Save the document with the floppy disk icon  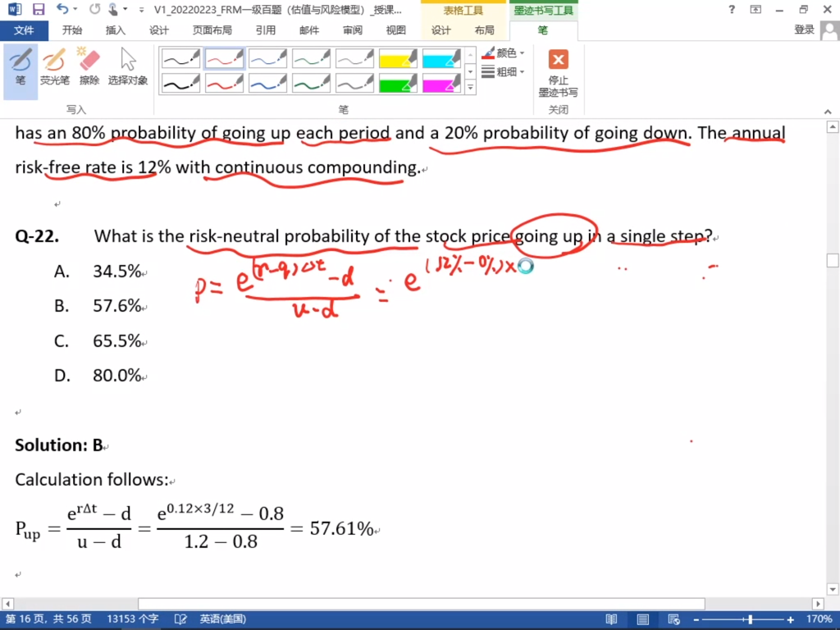(39, 10)
